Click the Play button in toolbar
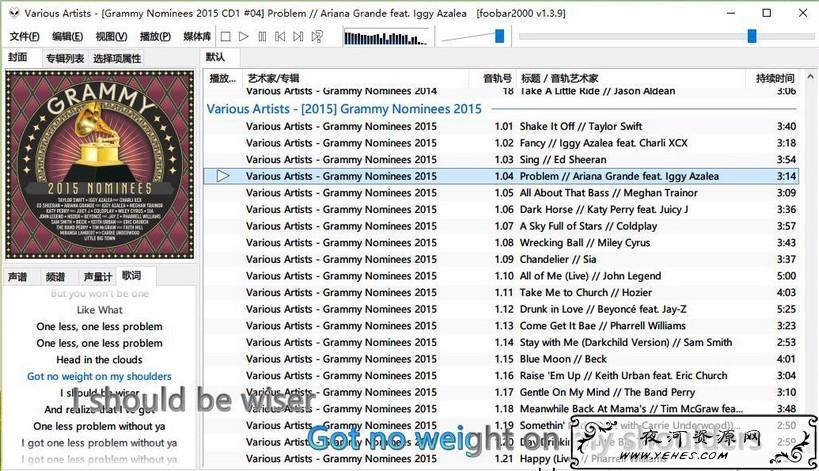Screen dimensions: 819x471 tap(243, 37)
